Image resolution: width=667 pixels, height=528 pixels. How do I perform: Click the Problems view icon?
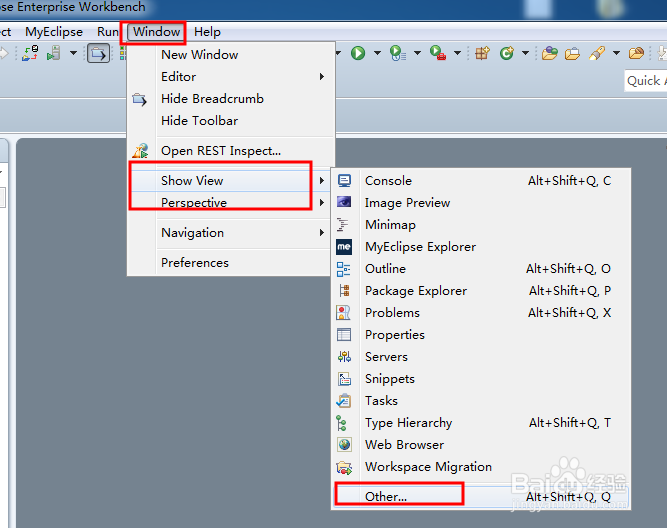click(x=343, y=313)
